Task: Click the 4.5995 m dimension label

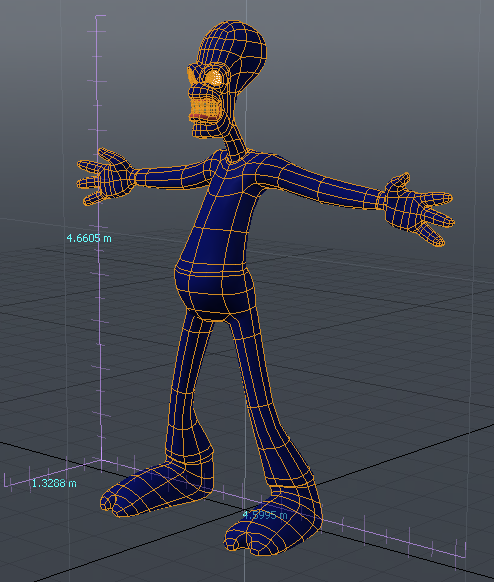Action: coord(265,515)
